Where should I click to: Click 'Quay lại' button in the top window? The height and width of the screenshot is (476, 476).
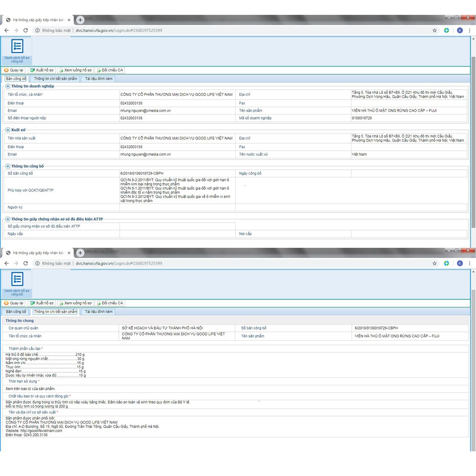pos(13,70)
